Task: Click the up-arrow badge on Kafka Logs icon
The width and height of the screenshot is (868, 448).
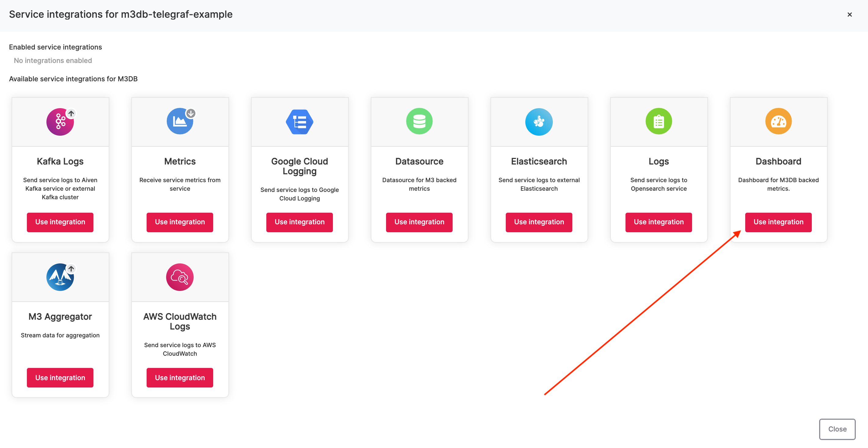Action: pyautogui.click(x=71, y=113)
